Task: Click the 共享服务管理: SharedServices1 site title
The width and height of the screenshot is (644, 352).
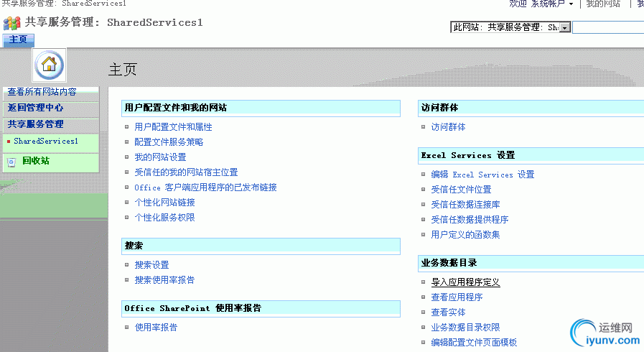Action: coord(113,22)
